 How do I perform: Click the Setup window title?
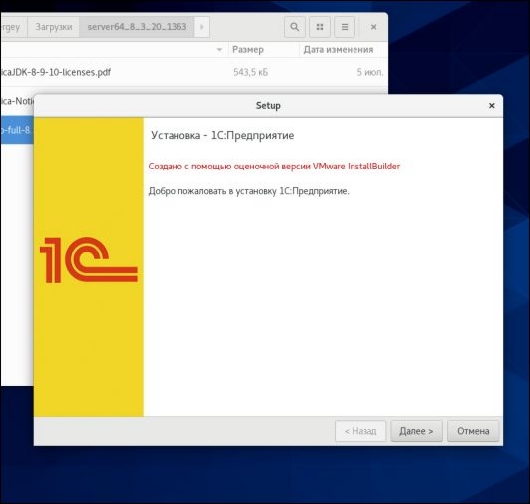tap(268, 105)
